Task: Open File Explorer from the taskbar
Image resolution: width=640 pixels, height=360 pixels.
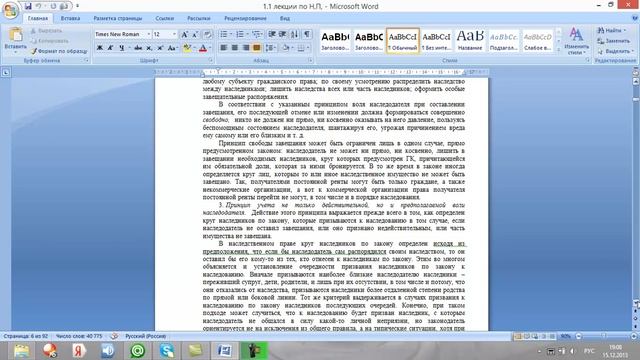Action: [21, 351]
